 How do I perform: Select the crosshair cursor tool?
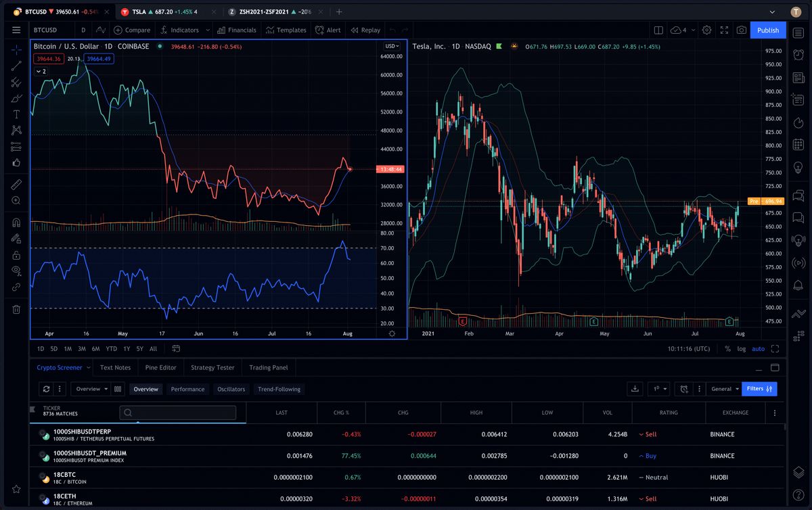16,49
